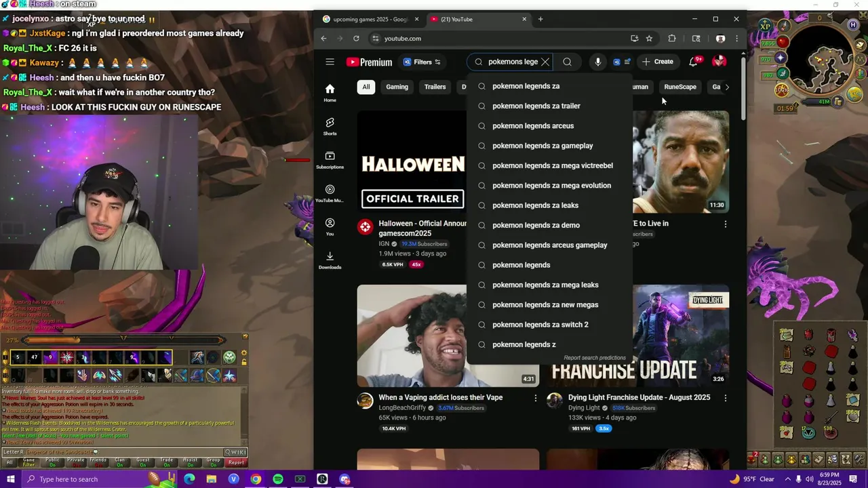The width and height of the screenshot is (868, 488).
Task: Open the LongBeachGriffy channel link
Action: (402, 408)
